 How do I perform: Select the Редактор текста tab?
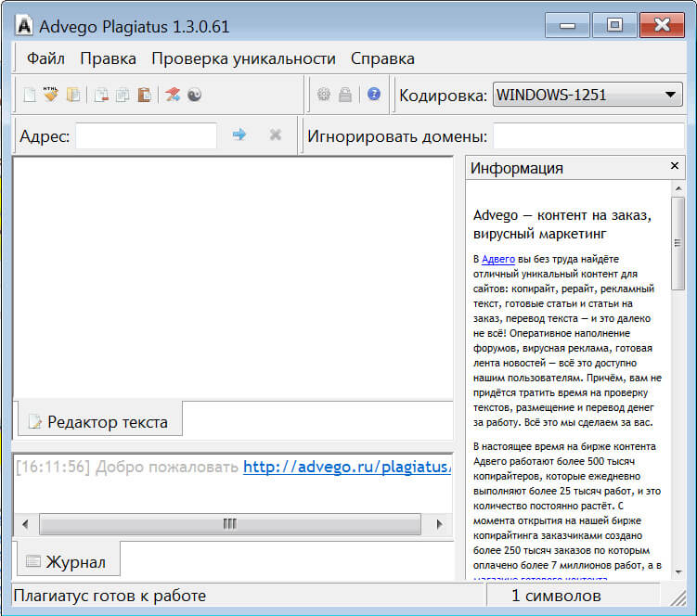[x=100, y=421]
